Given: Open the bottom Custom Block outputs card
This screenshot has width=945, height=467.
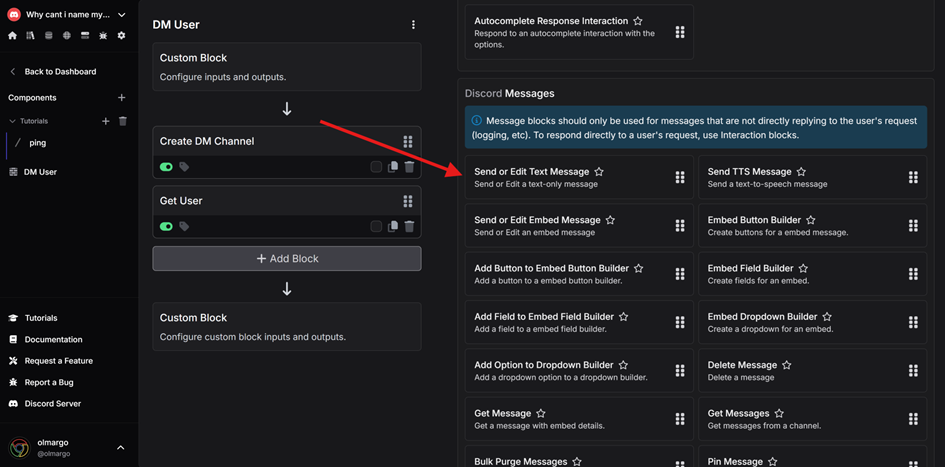Looking at the screenshot, I should 287,327.
